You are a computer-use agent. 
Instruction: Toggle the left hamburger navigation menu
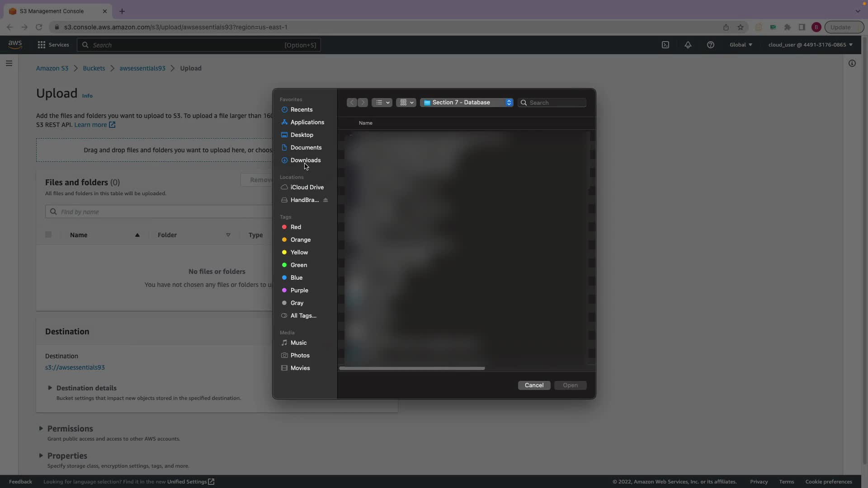(x=9, y=63)
